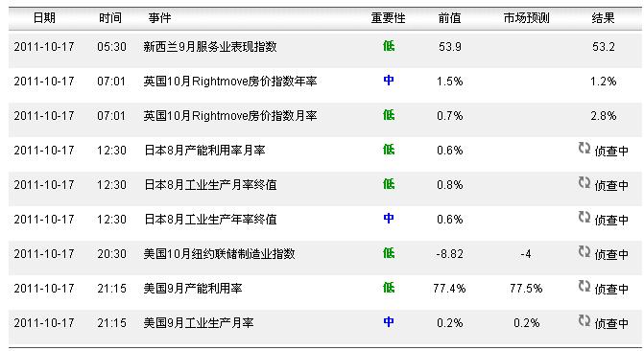Open event 英国10月Rightmove房价指数年率

pyautogui.click(x=230, y=82)
